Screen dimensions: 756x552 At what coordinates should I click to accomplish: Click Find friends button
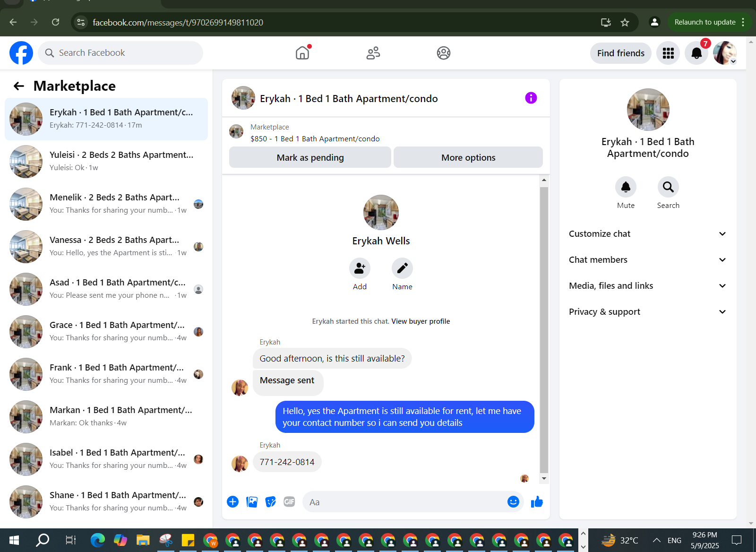pyautogui.click(x=620, y=53)
